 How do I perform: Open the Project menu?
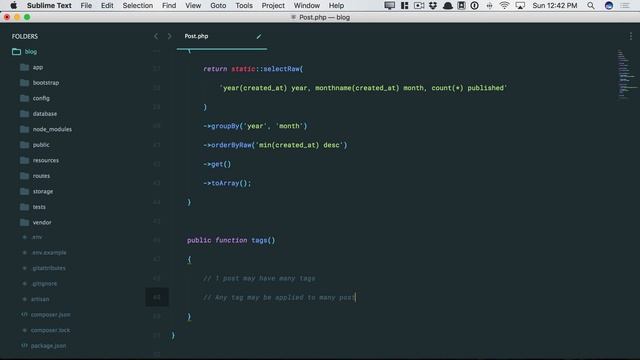[x=273, y=5]
